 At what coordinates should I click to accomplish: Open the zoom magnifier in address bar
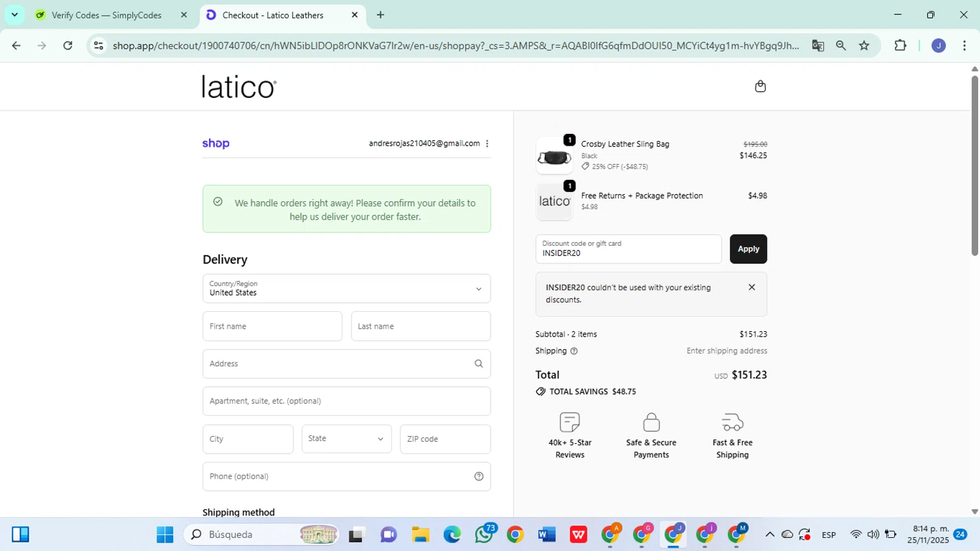[841, 46]
